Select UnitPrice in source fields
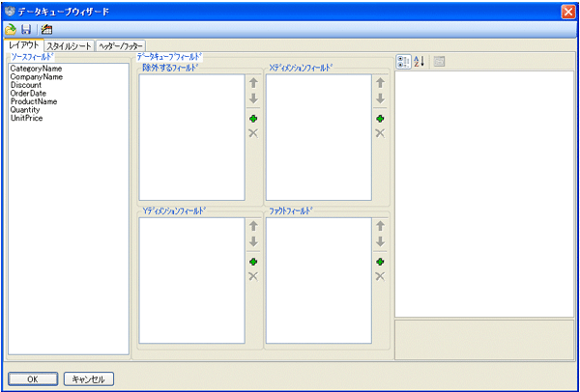580x392 pixels. tap(26, 118)
